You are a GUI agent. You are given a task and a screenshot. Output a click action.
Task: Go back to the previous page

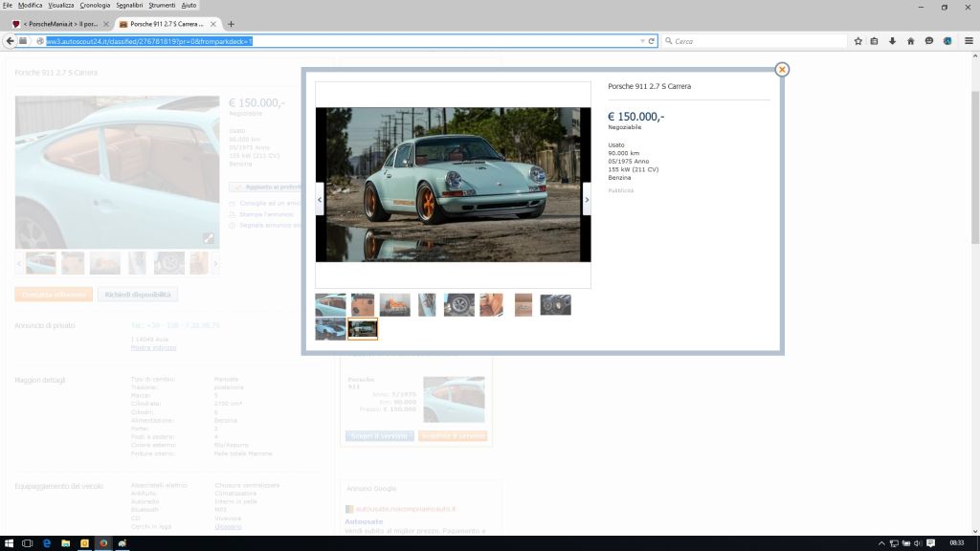click(x=10, y=40)
